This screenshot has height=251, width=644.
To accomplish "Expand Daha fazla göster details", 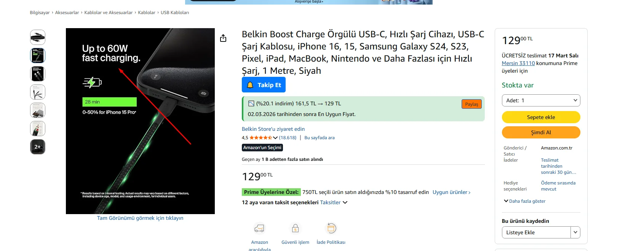I will (x=524, y=201).
